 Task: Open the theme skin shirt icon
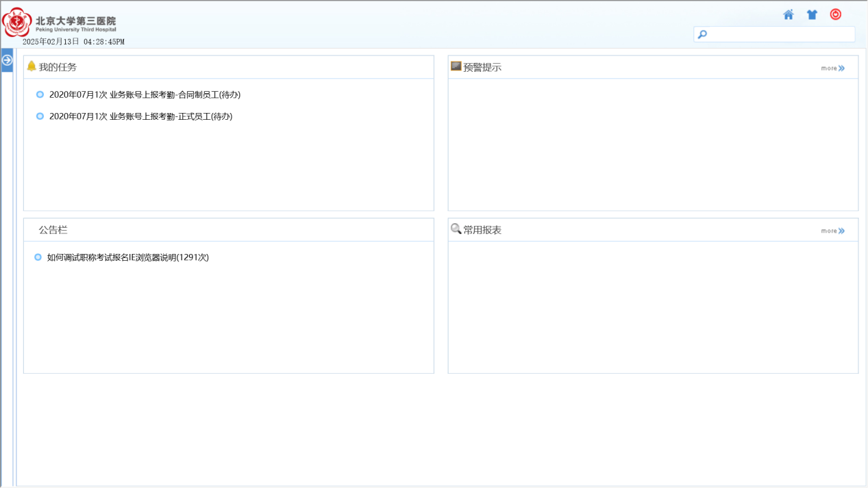(x=812, y=14)
